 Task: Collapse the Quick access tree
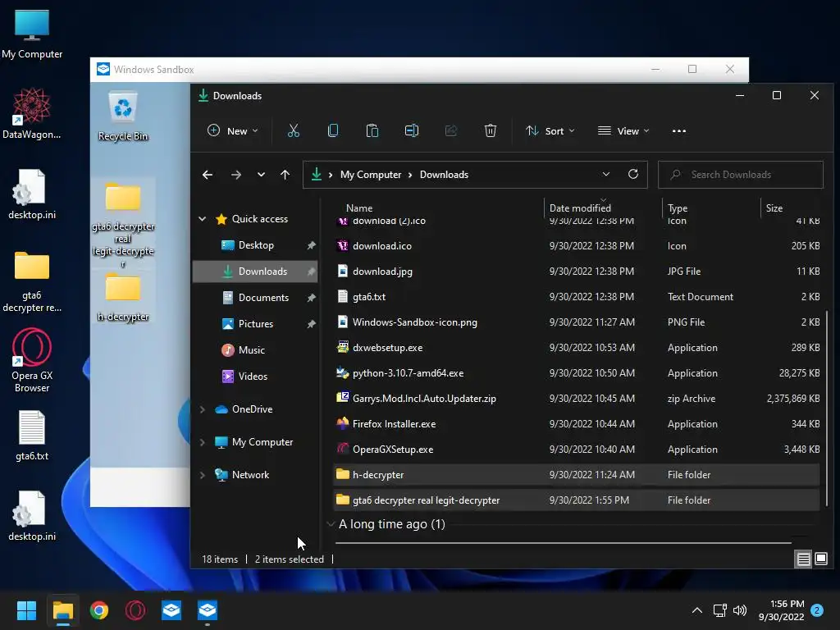click(x=203, y=218)
